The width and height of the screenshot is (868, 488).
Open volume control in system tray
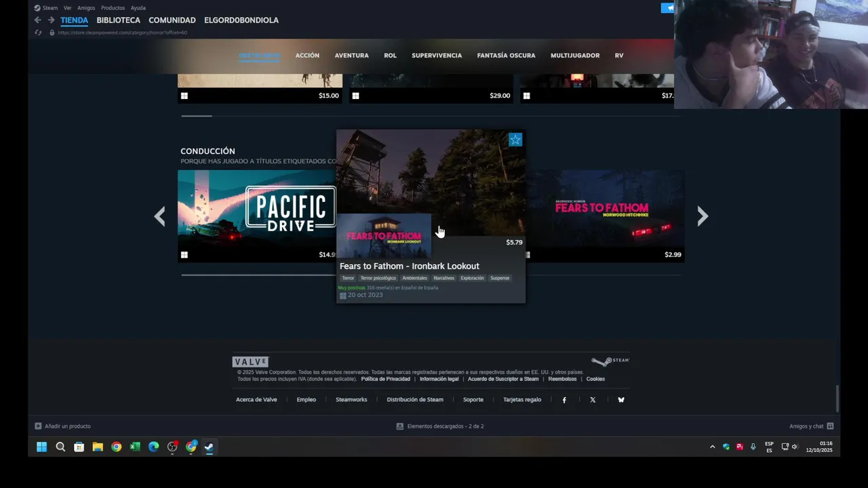click(795, 447)
